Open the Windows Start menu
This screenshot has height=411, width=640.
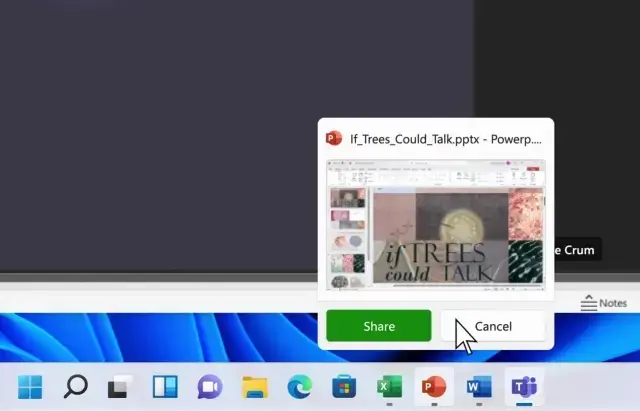click(30, 387)
